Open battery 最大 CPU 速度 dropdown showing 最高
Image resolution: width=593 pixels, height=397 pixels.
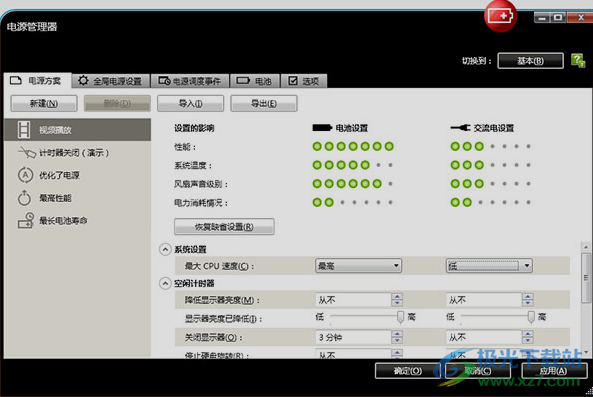[x=358, y=266]
